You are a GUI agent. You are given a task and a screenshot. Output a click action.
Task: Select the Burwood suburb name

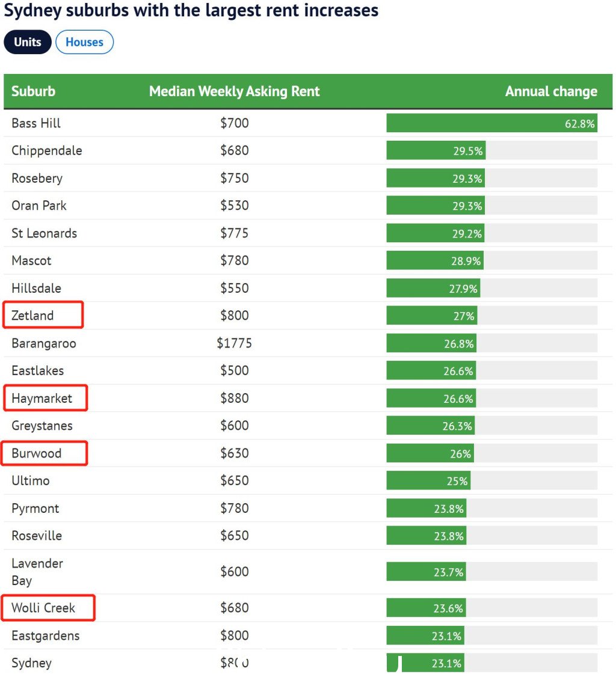(x=36, y=453)
